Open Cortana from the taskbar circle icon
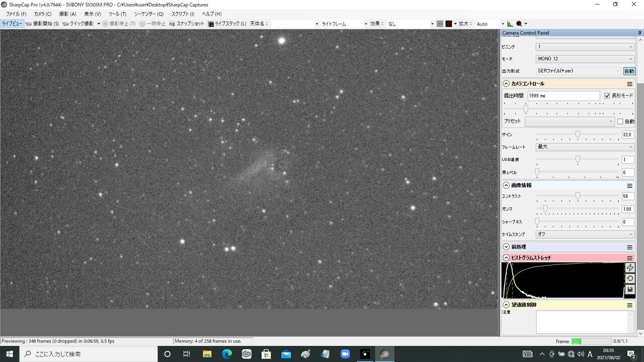Image resolution: width=644 pixels, height=362 pixels. coord(168,354)
